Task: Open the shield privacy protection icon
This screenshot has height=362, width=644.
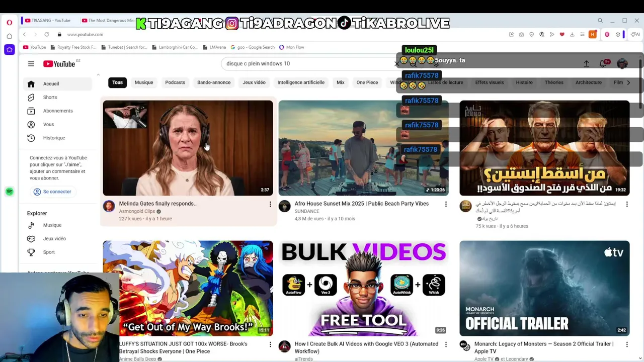Action: pos(531,34)
